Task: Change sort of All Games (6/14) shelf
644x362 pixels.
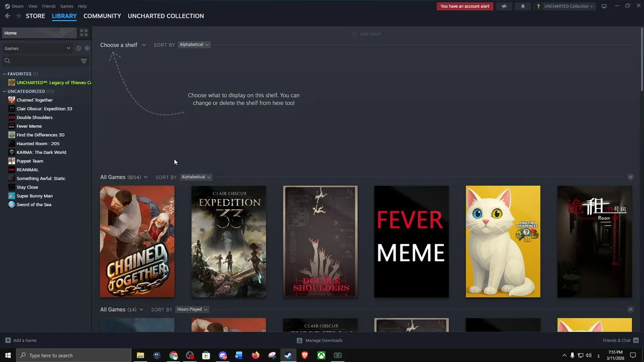Action: tap(196, 177)
